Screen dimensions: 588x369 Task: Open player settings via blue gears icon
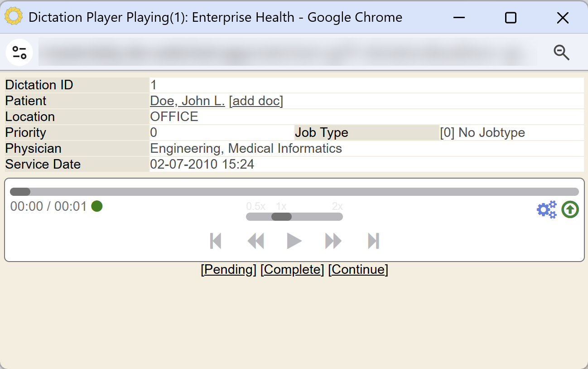point(547,209)
